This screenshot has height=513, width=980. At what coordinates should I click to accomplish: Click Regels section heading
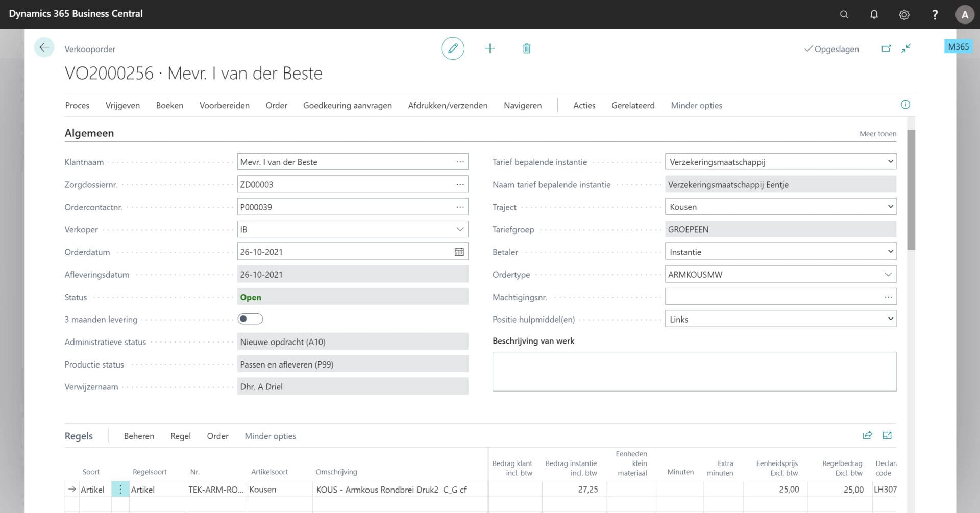[79, 436]
